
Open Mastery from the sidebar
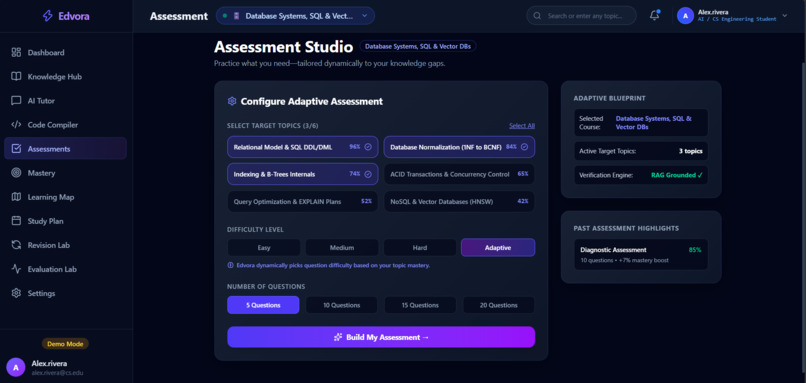tap(65, 173)
